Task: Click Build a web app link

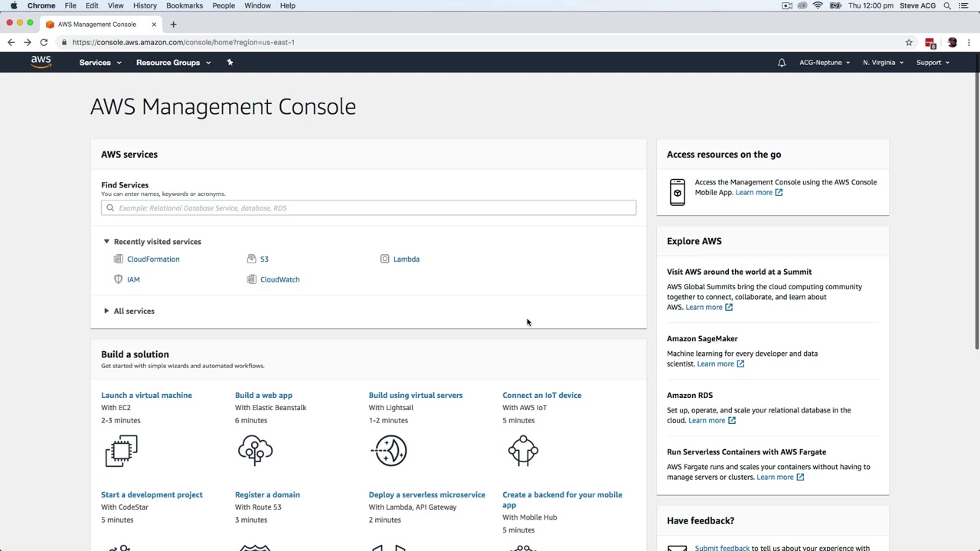Action: tap(263, 396)
